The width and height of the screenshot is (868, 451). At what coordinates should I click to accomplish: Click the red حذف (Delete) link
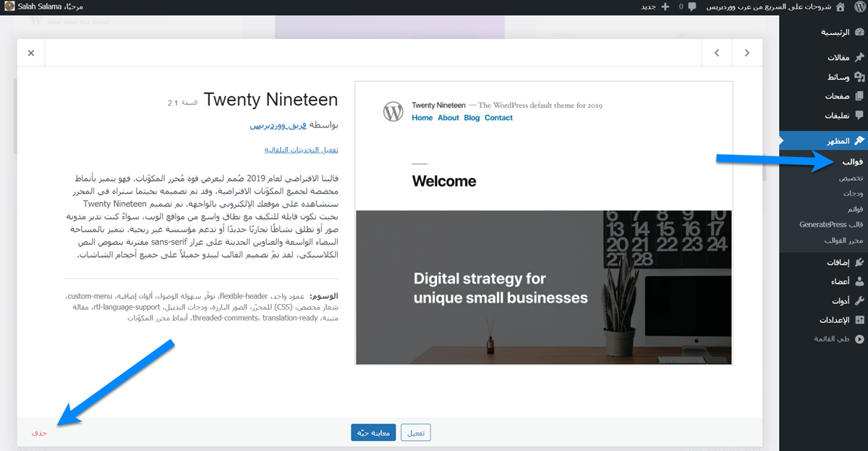click(x=39, y=433)
